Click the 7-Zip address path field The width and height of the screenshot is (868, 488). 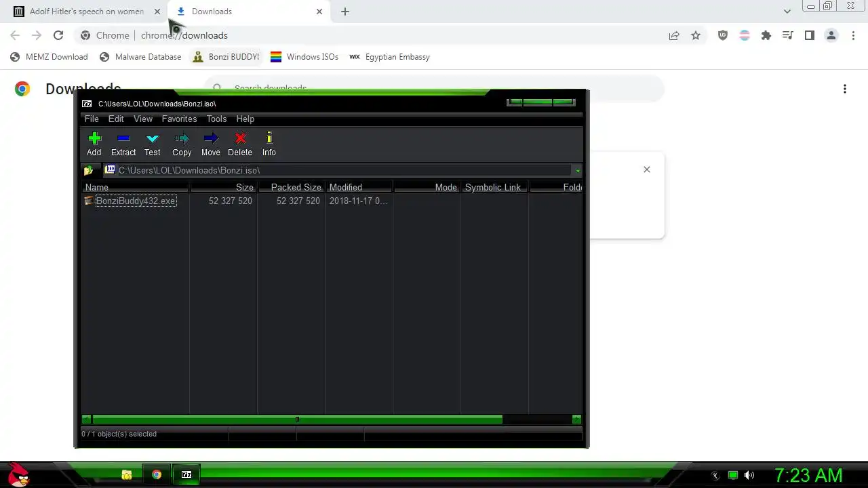338,171
